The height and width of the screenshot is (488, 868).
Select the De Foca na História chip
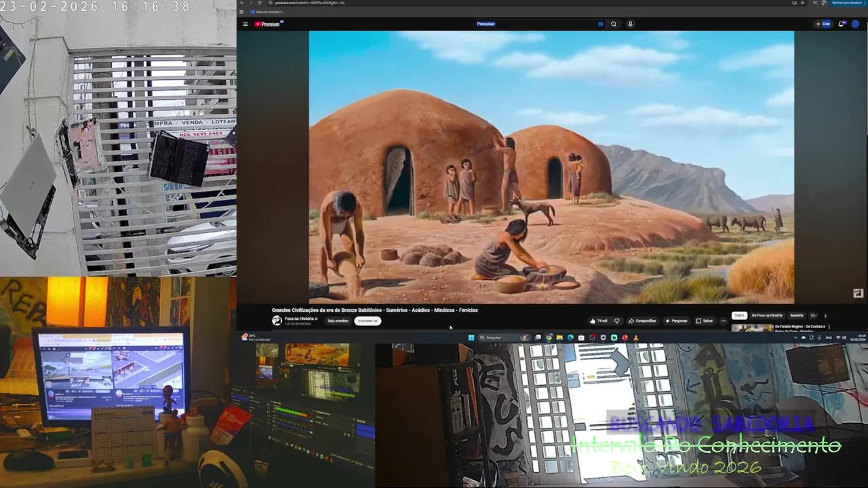(x=767, y=315)
